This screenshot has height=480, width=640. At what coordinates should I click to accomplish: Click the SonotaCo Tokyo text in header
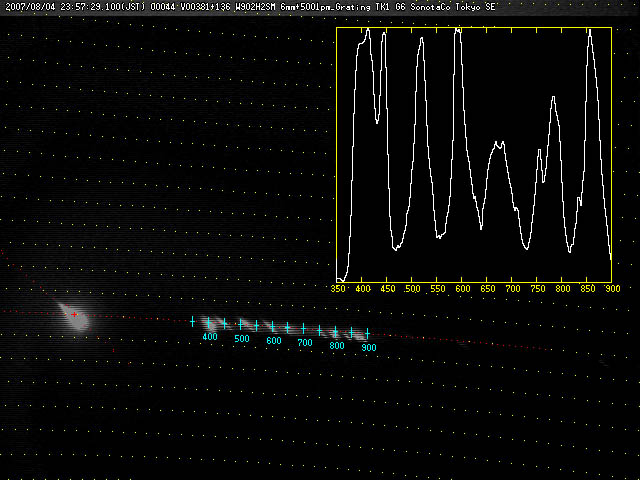(x=448, y=6)
